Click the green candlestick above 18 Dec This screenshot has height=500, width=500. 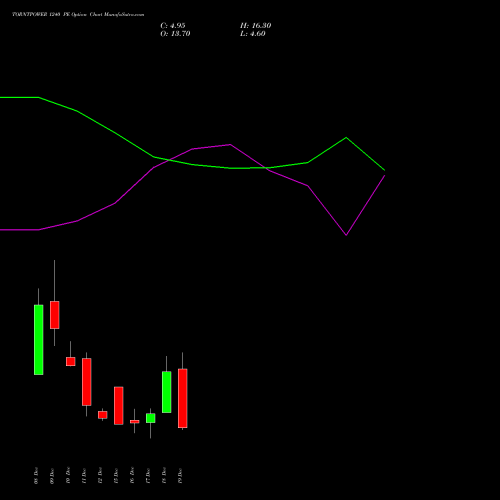point(167,392)
